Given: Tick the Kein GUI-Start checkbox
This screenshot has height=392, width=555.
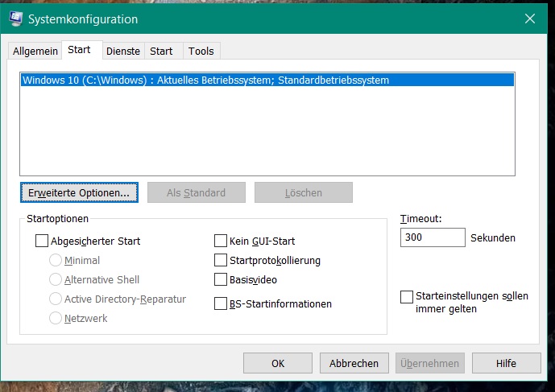Looking at the screenshot, I should pos(221,241).
